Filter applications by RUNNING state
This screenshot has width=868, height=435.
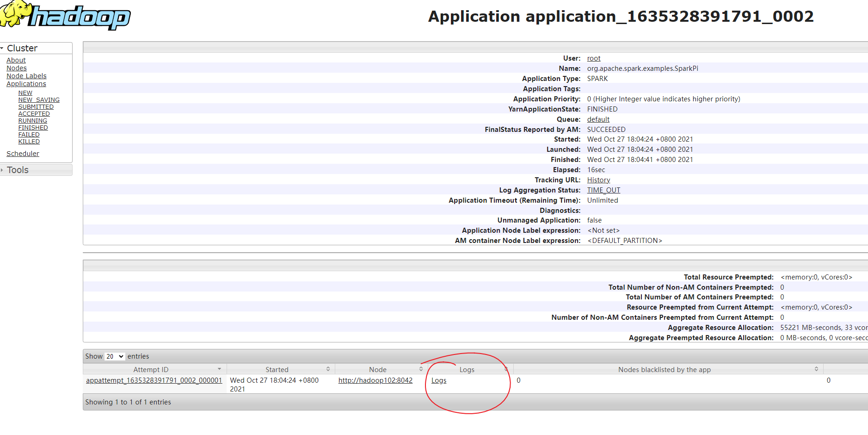pyautogui.click(x=33, y=121)
